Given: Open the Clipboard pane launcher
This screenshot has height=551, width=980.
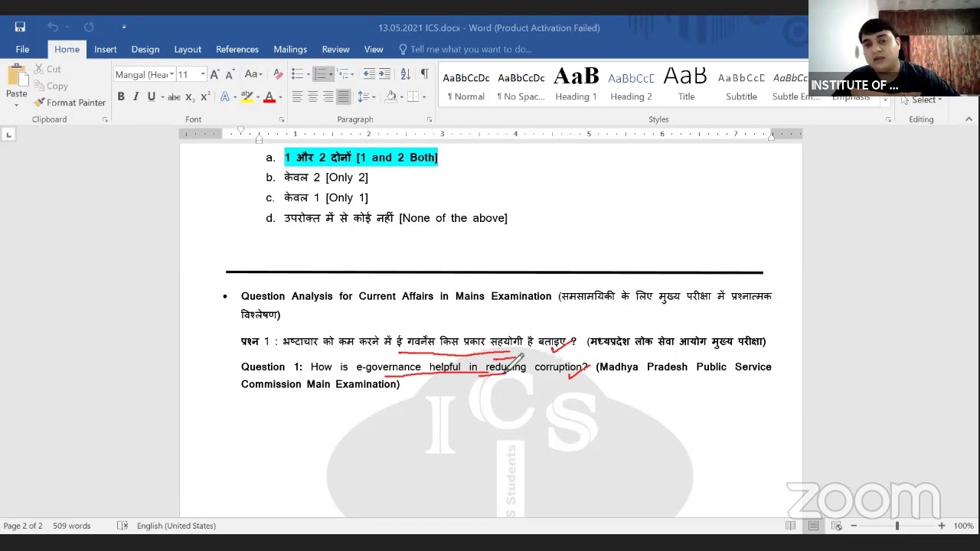Looking at the screenshot, I should 104,119.
